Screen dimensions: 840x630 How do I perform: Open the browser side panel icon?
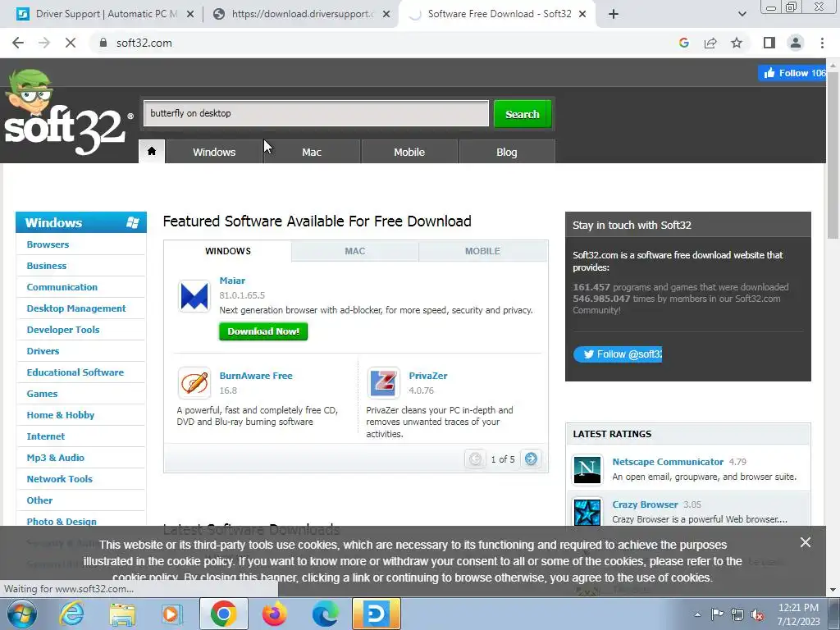click(769, 43)
